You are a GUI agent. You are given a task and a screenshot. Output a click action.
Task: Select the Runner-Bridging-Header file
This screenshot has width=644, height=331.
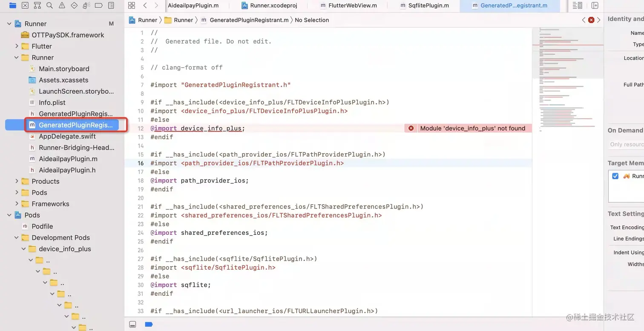[77, 148]
